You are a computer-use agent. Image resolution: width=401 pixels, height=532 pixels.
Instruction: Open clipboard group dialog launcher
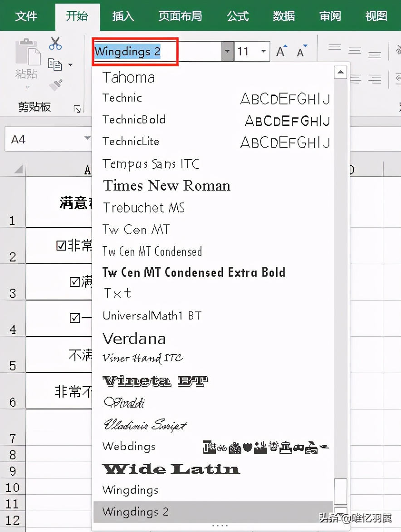77,109
